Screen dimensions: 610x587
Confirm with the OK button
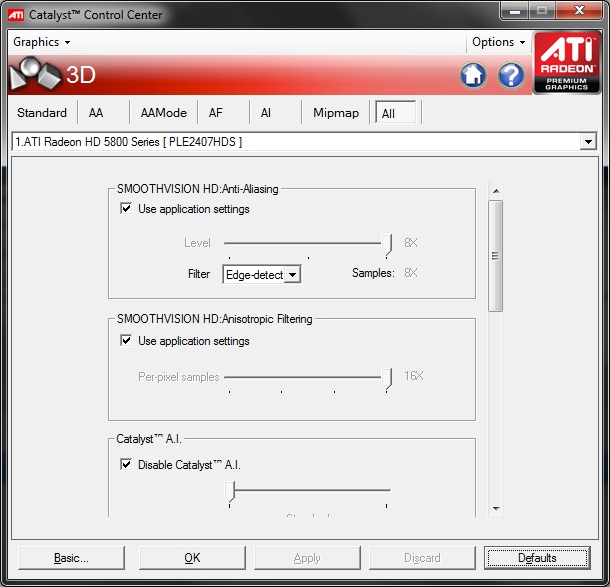[x=192, y=558]
